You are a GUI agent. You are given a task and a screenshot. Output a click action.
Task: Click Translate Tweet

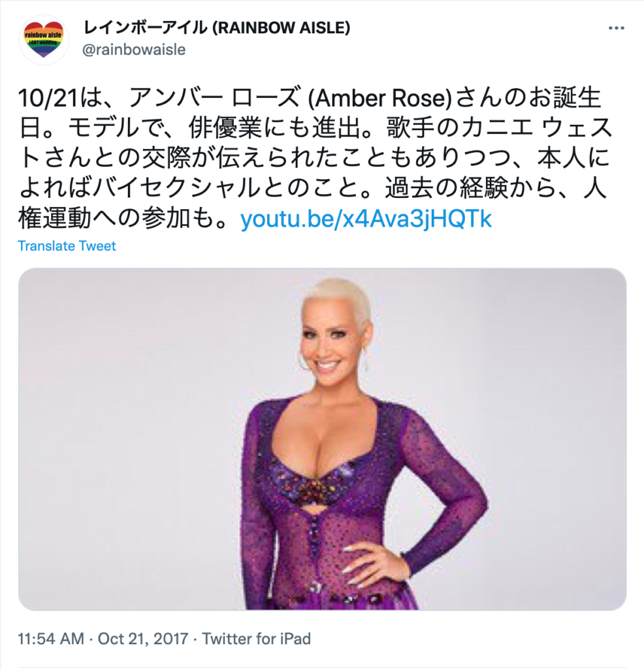(x=67, y=246)
